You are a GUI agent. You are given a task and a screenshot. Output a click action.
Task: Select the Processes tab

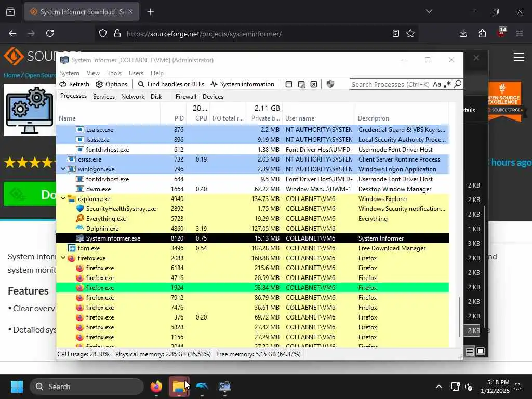pyautogui.click(x=73, y=96)
